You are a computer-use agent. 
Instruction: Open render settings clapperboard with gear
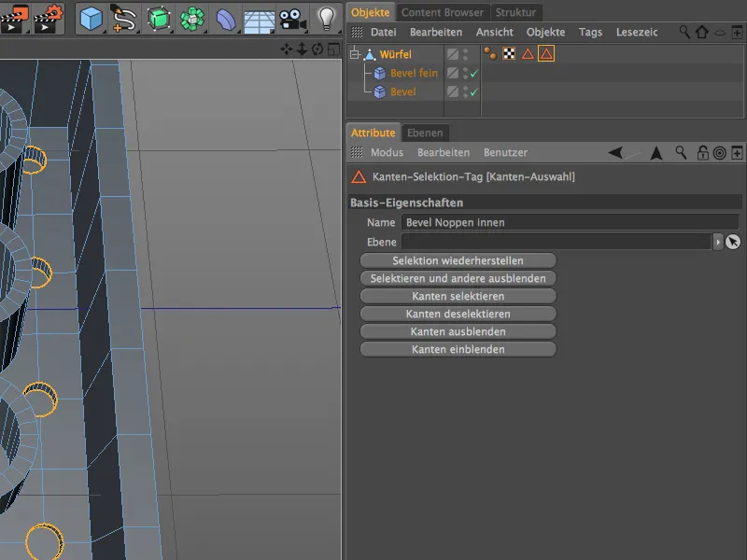tap(49, 19)
